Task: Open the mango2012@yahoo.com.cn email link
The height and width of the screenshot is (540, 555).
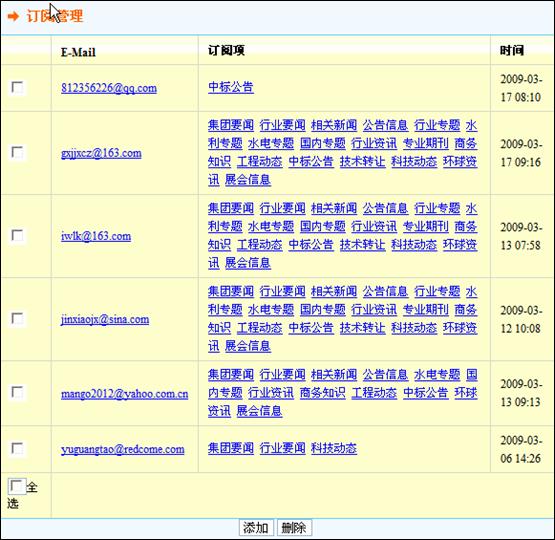Action: coord(125,393)
